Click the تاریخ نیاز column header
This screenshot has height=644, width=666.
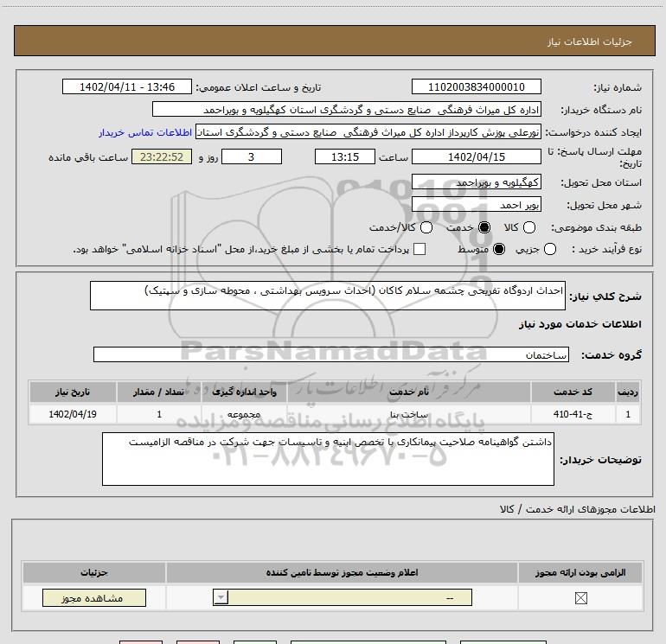tap(73, 392)
